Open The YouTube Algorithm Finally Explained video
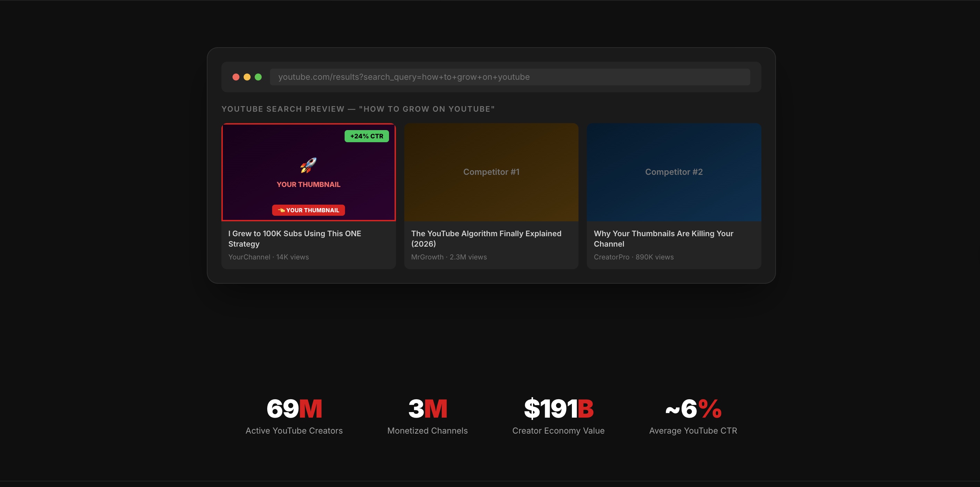Viewport: 980px width, 487px height. point(487,239)
